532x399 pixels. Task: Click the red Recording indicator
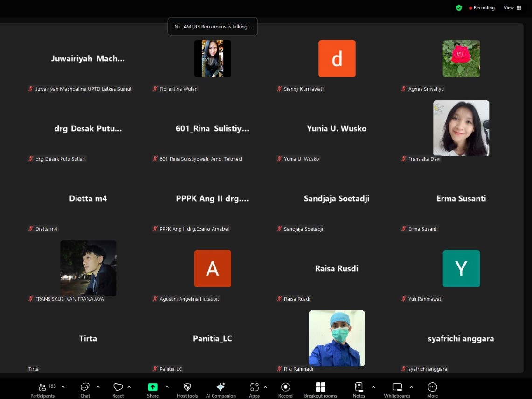tap(482, 8)
